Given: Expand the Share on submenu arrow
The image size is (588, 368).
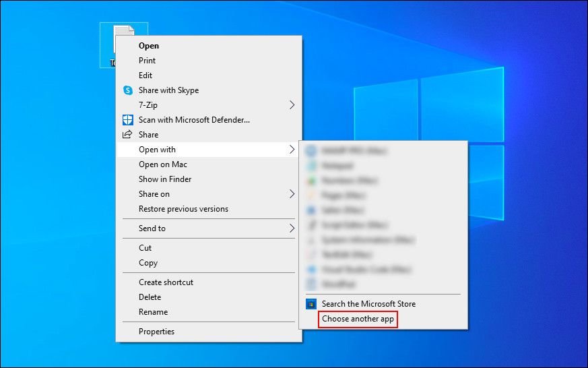Looking at the screenshot, I should 292,194.
